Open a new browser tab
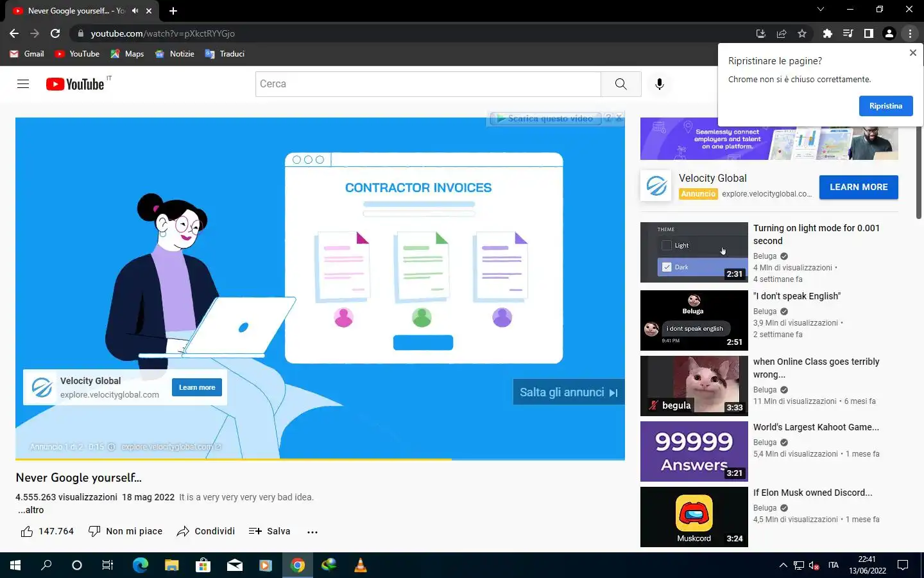The height and width of the screenshot is (578, 924). click(173, 11)
